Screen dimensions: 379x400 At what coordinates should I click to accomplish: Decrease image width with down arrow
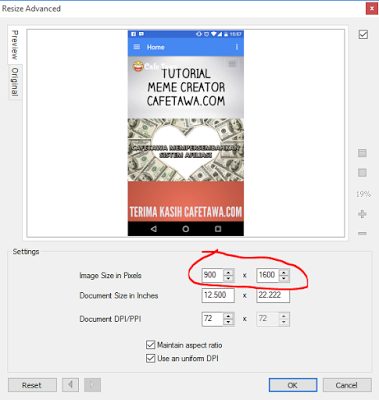[228, 279]
